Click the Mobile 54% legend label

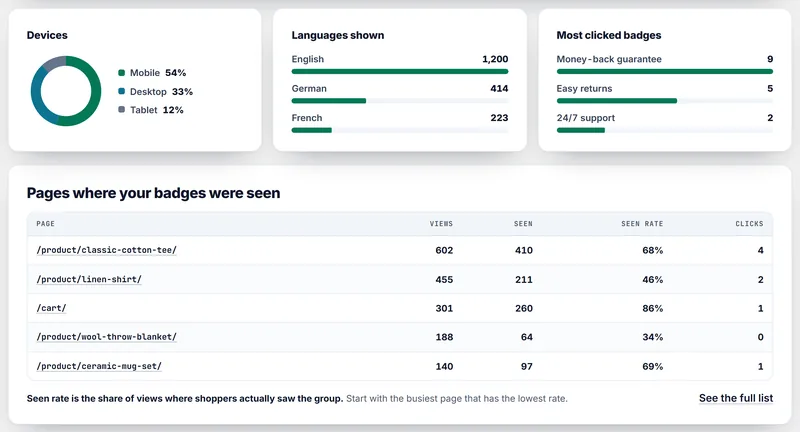click(x=158, y=72)
